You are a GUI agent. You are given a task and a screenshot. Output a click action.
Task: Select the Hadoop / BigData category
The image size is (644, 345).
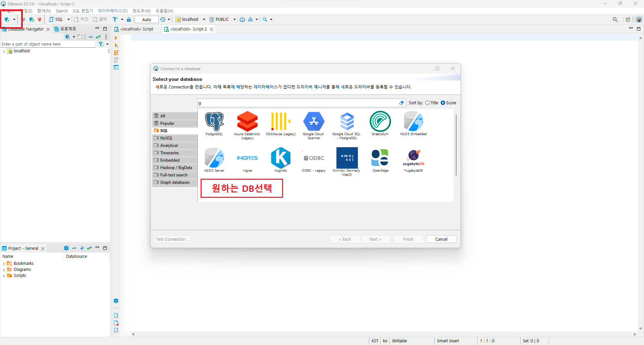pyautogui.click(x=175, y=168)
